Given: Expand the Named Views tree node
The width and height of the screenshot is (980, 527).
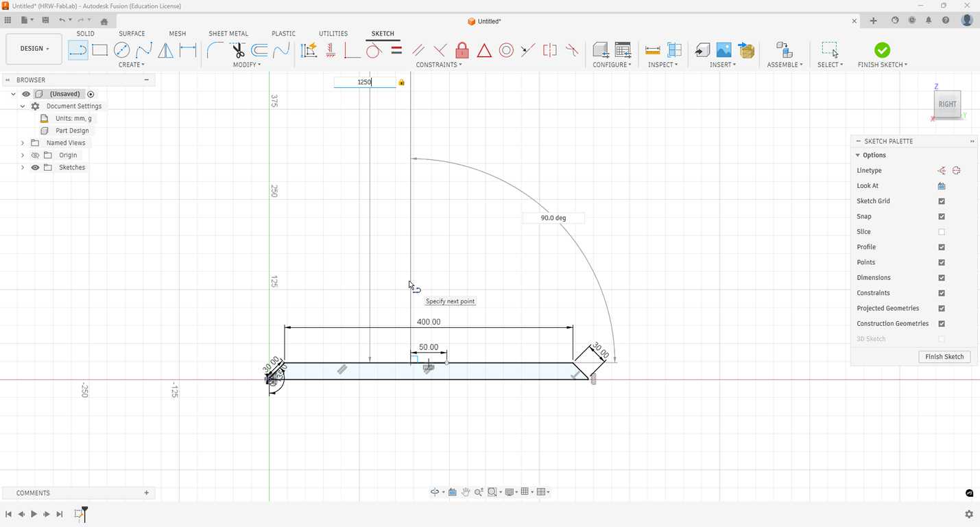Looking at the screenshot, I should (x=23, y=143).
